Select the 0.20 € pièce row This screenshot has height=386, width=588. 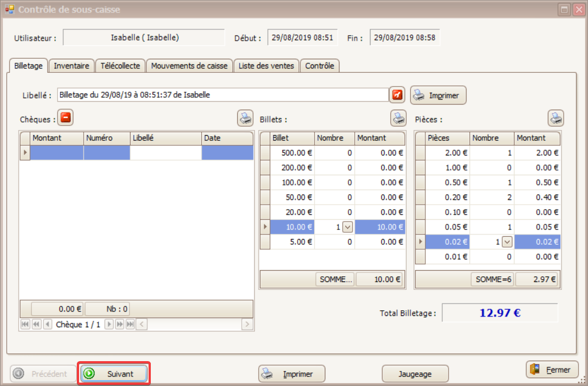coord(488,197)
